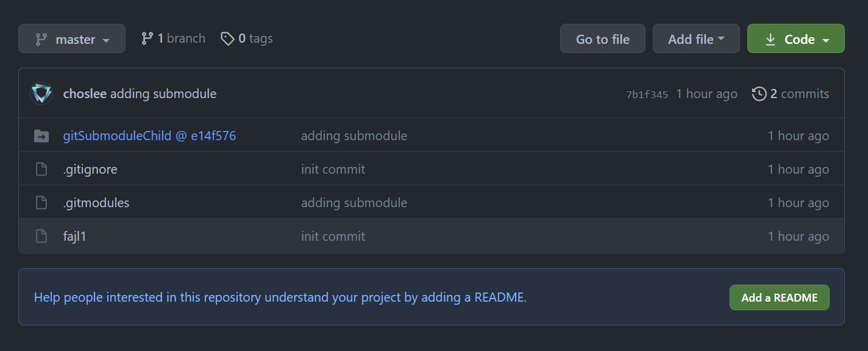Click the submodule folder icon
This screenshot has height=351, width=868.
(41, 136)
